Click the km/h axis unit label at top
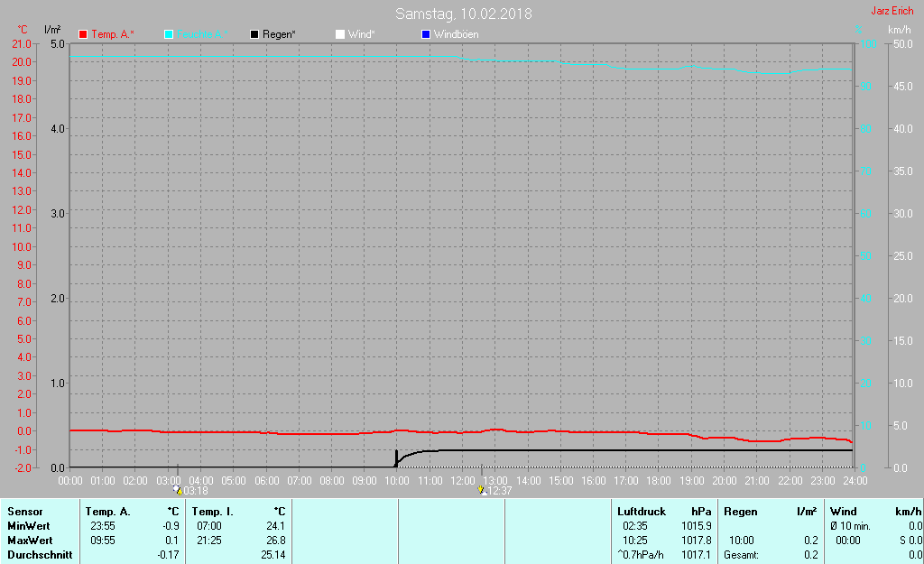 tap(900, 30)
